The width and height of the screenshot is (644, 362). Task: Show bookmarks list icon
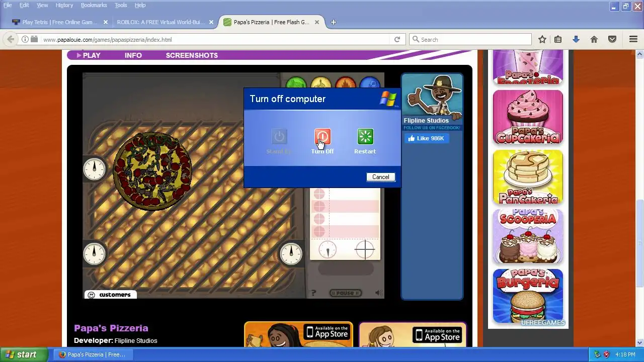pos(558,39)
